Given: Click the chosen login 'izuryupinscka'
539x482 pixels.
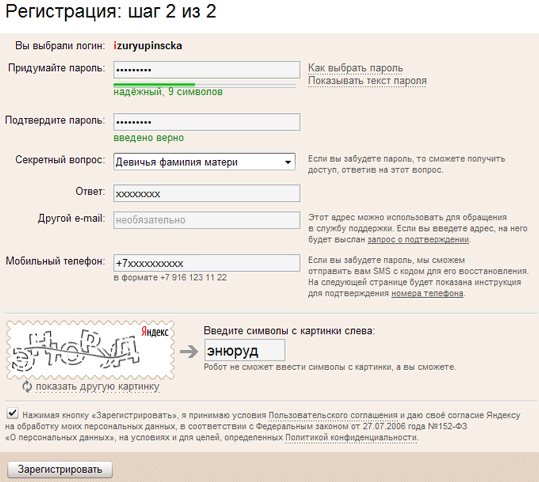Looking at the screenshot, I should (x=148, y=46).
